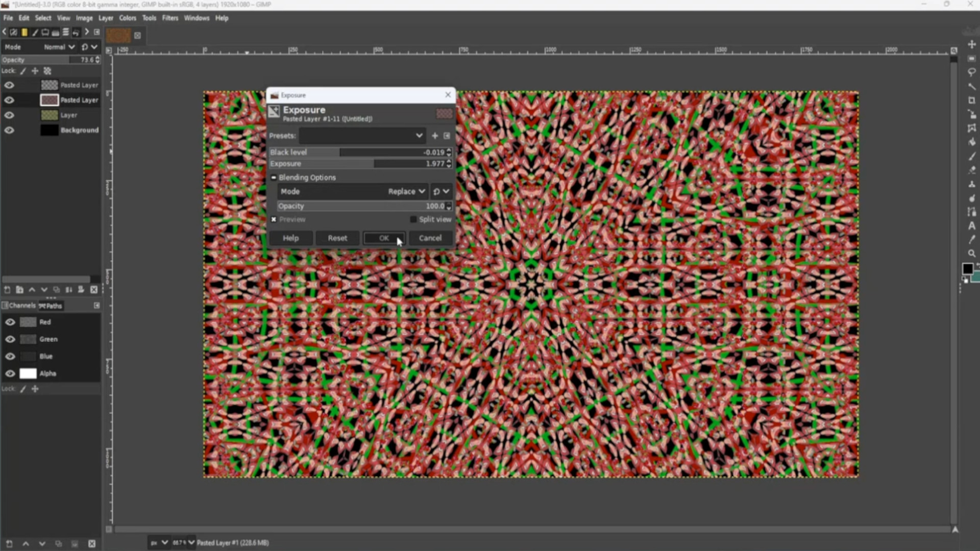Select the Zoom magnifier tool
This screenshot has height=551, width=980.
971,254
